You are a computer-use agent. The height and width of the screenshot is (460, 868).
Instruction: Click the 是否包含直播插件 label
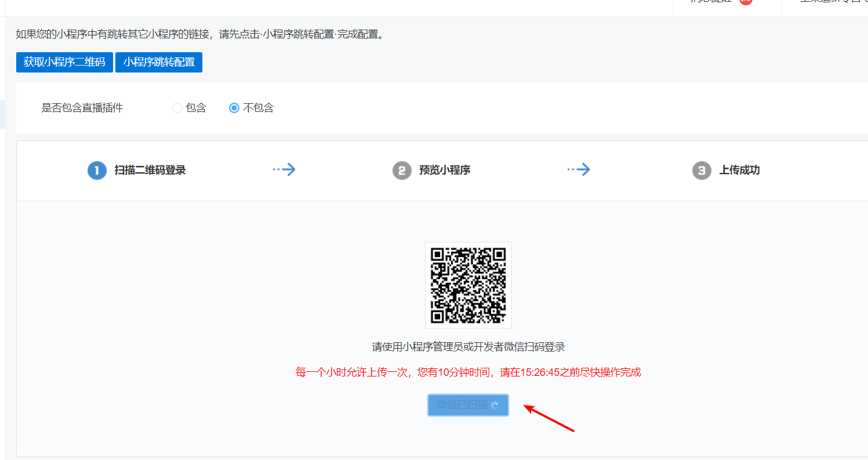pyautogui.click(x=82, y=108)
